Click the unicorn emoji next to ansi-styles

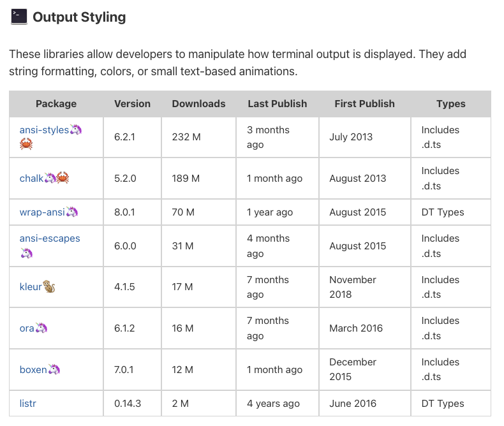click(x=76, y=129)
